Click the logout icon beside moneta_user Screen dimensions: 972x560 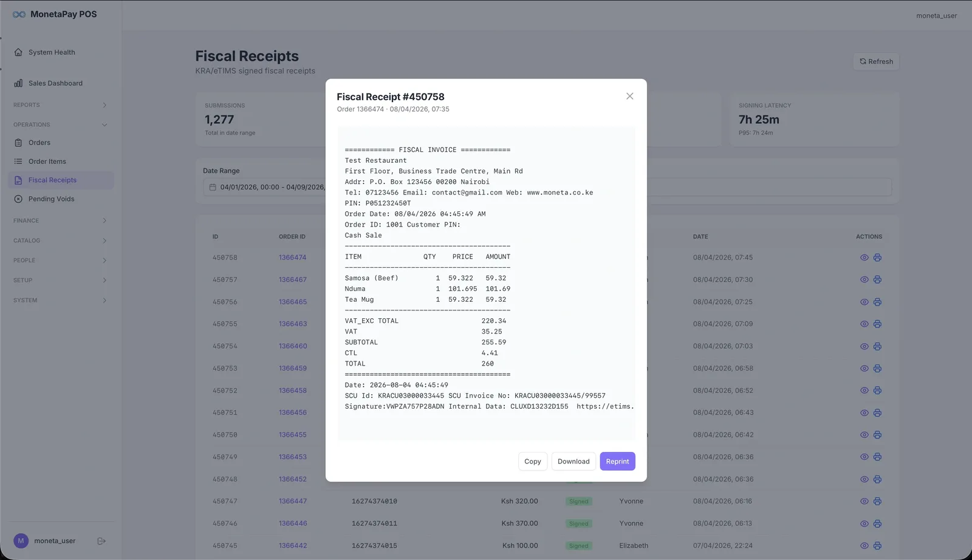(101, 541)
